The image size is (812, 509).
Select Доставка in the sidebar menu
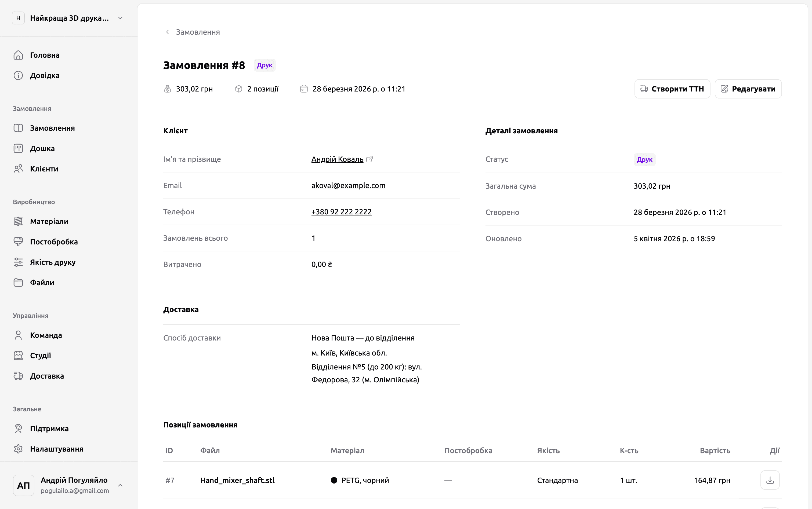46,376
